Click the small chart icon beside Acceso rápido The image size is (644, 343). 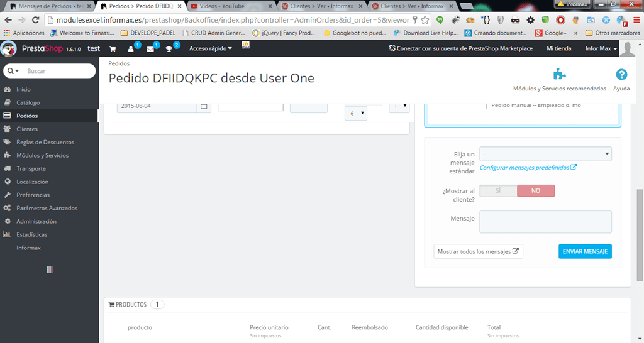click(246, 45)
